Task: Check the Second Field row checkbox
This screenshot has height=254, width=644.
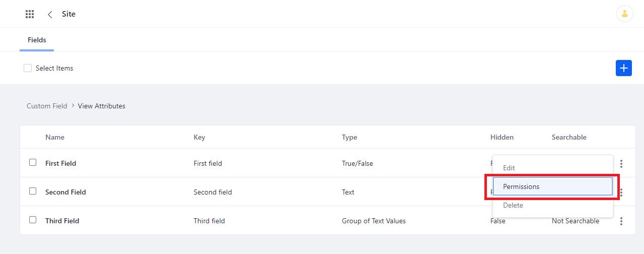Action: coord(33,191)
